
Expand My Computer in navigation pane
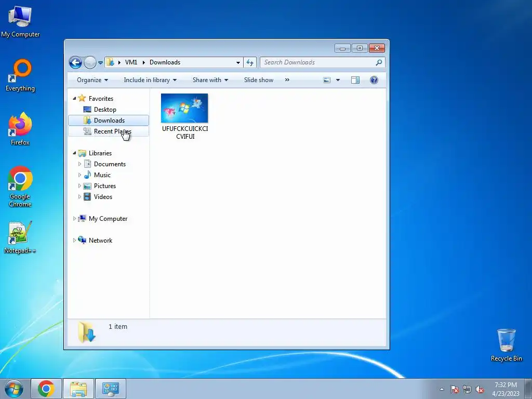[74, 219]
